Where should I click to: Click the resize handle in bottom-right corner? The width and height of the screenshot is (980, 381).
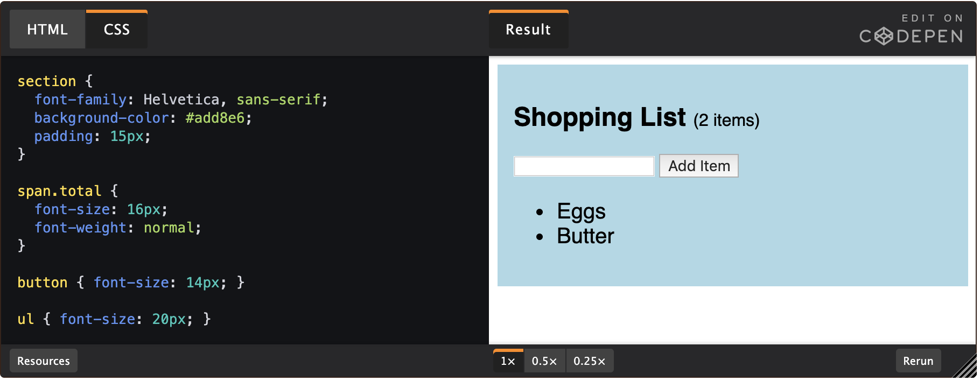click(x=965, y=368)
